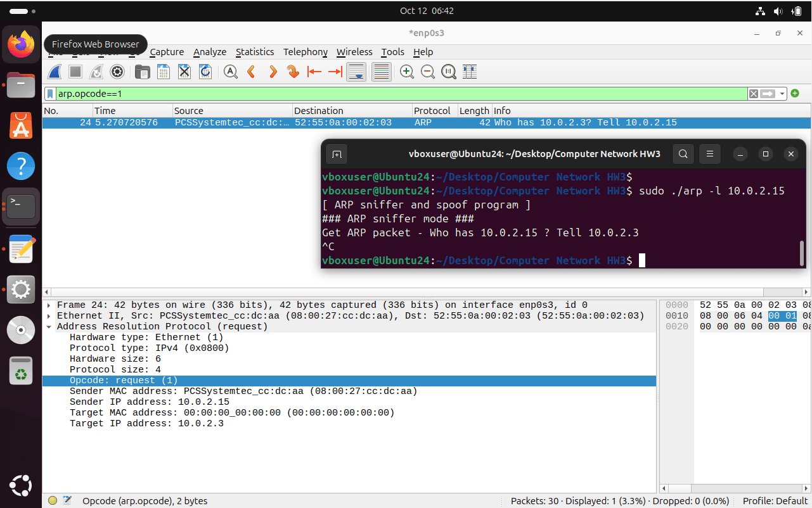Screen dimensions: 812x508
Task: Apply the display filter arrow button
Action: tap(768, 94)
